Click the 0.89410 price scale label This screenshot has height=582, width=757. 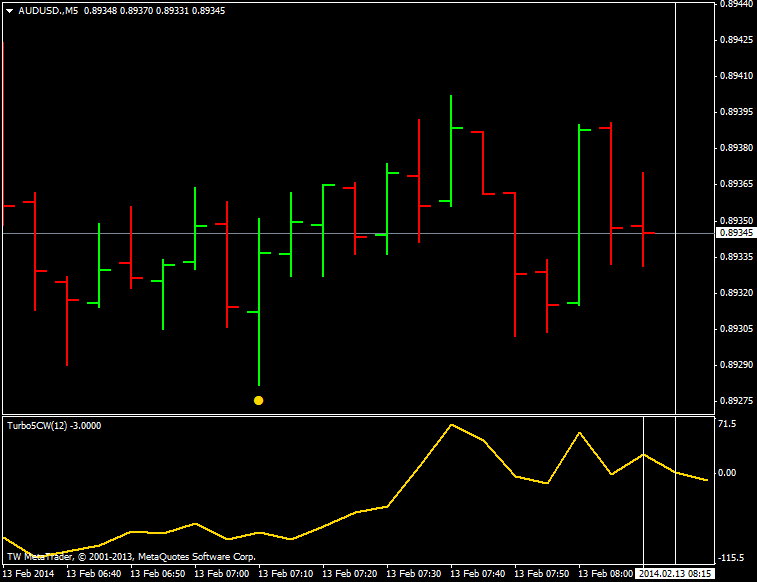point(736,76)
